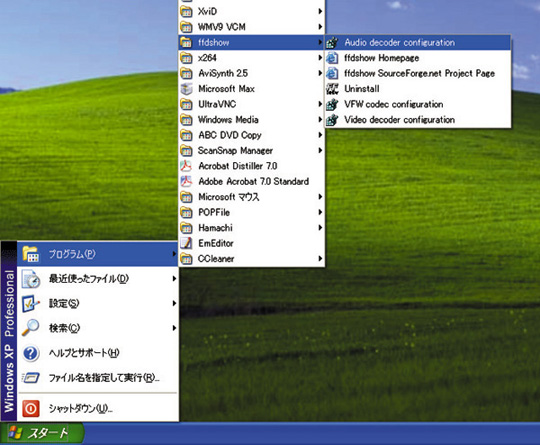
Task: Open the Acrobat Distiller 7.0 icon
Action: point(186,166)
